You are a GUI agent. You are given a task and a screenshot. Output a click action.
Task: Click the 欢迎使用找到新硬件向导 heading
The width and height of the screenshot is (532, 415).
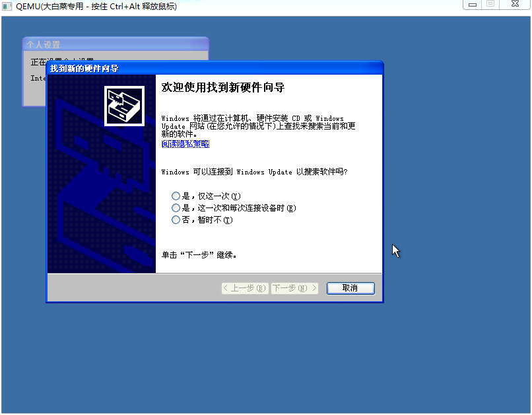[222, 88]
